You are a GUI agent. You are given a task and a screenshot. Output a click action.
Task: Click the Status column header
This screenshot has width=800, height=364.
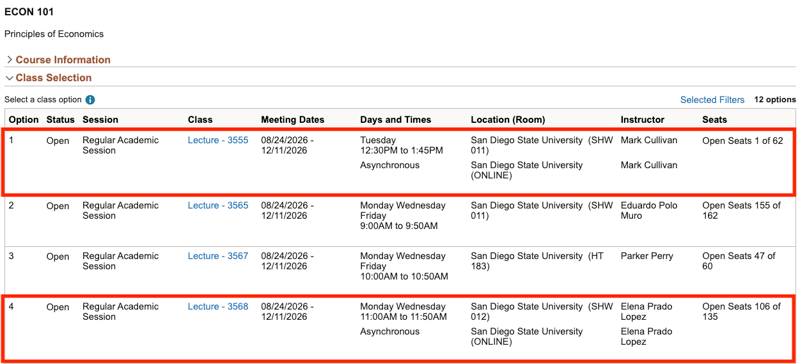click(x=60, y=120)
